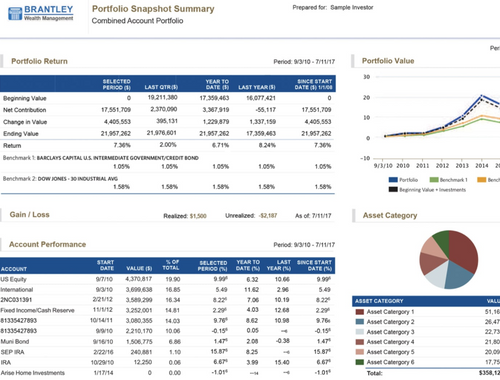
Task: Click the Last Year return 8.24%
Action: click(x=267, y=145)
